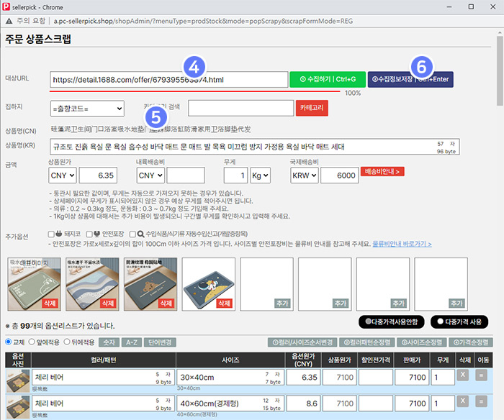
Task: Select the astronaut mat thumbnail
Action: pyautogui.click(x=208, y=283)
